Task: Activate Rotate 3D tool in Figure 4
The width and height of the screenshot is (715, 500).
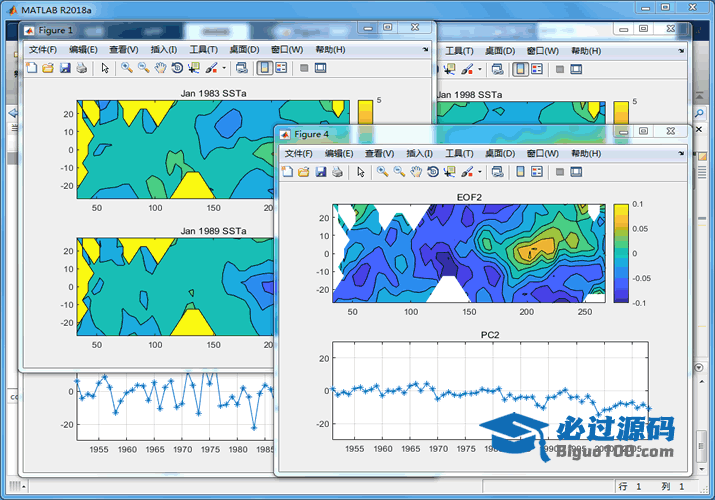Action: pos(433,172)
